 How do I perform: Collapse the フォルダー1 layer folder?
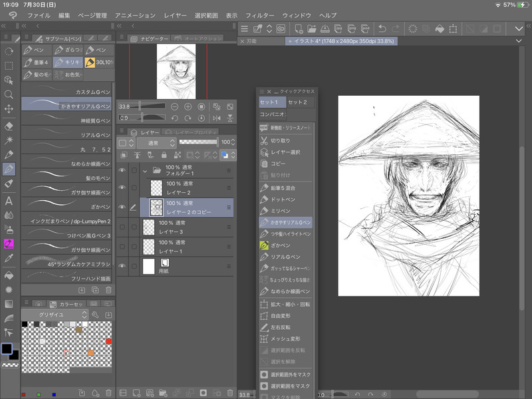144,170
